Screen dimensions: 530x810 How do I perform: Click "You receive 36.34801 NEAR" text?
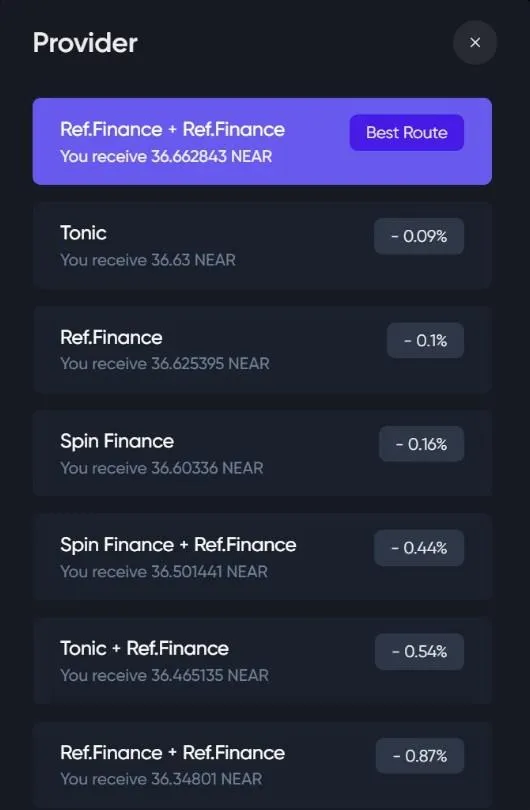161,779
